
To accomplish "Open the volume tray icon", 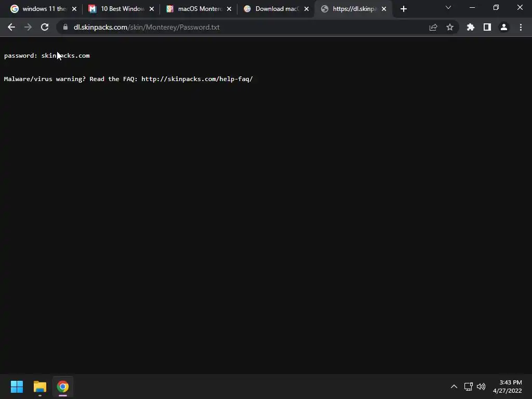I will 481,387.
